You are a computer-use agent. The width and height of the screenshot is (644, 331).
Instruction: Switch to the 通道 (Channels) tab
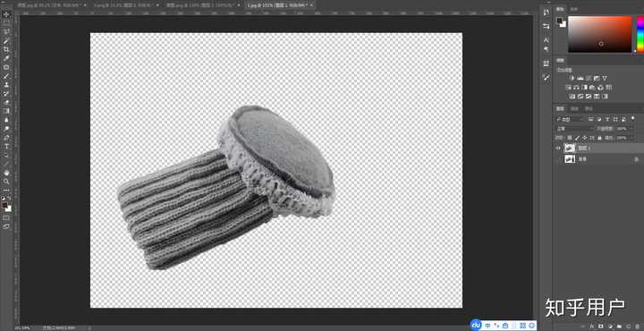pos(574,108)
